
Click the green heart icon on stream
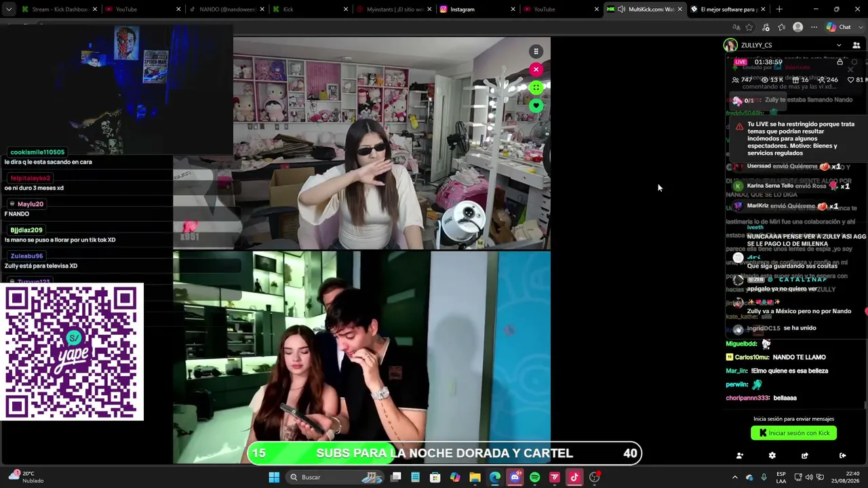tap(536, 106)
